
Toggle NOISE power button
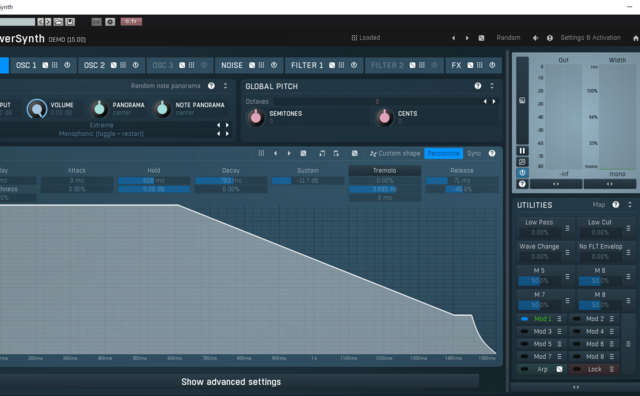tap(274, 65)
